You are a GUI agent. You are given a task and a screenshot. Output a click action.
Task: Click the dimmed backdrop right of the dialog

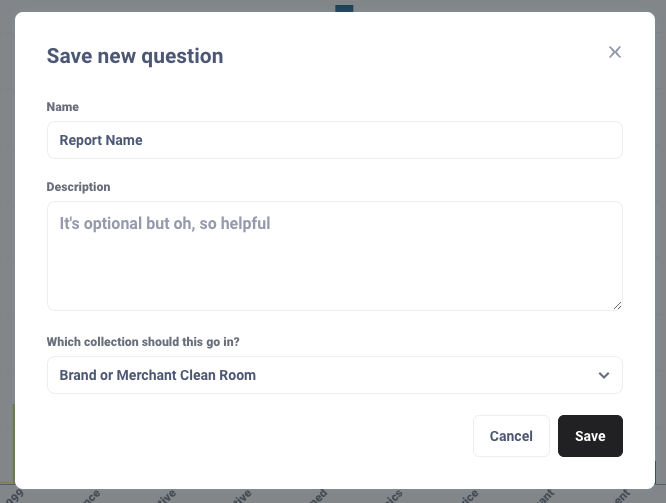660,250
